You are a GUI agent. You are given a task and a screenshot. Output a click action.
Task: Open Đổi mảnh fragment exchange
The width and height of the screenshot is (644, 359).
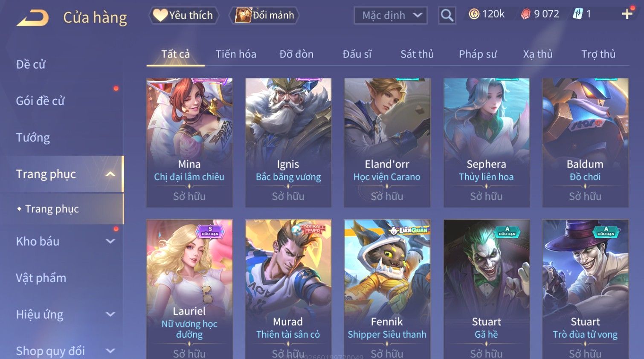[264, 15]
